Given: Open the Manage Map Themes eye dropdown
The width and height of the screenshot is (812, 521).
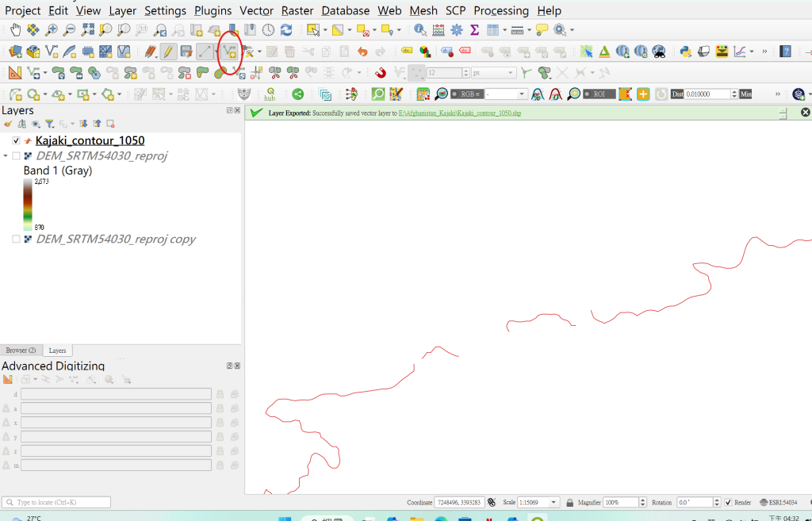Looking at the screenshot, I should 36,124.
